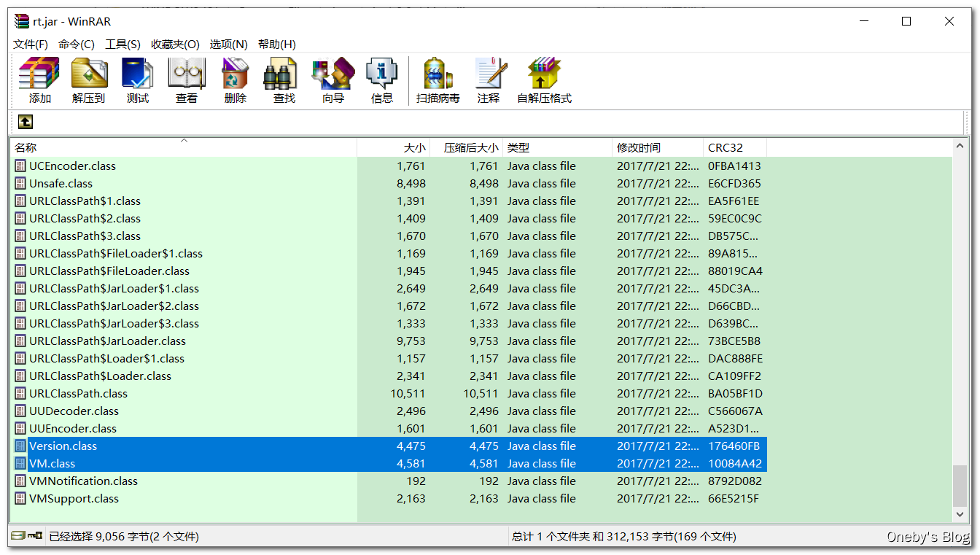Click CRC32 value 176460FB
Viewport: 980px width, 555px height.
pos(734,446)
